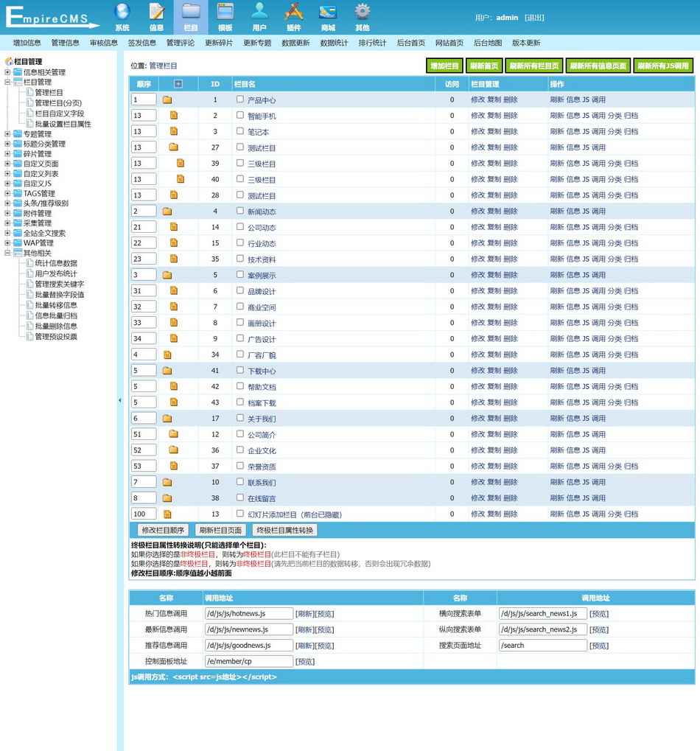This screenshot has width=700, height=751.
Task: Click the folder icon of 公司简介 row
Action: point(174,434)
